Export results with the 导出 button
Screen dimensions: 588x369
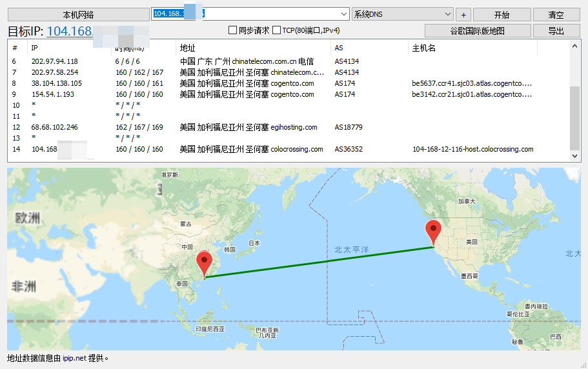(556, 31)
